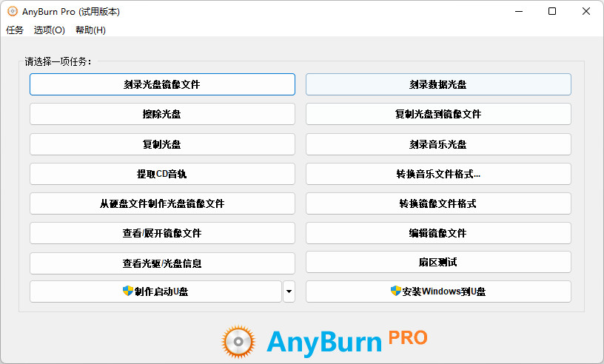
Task: Minimize the AnyBurn window
Action: coord(519,12)
